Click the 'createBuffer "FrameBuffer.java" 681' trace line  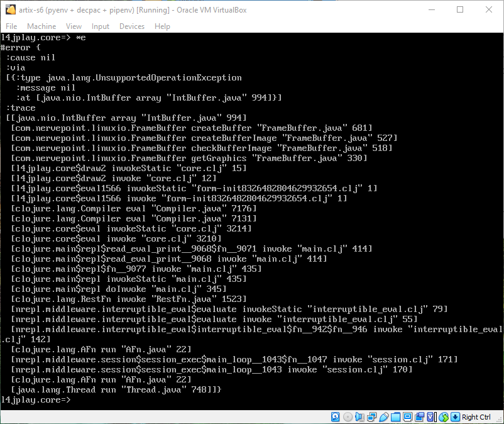192,128
